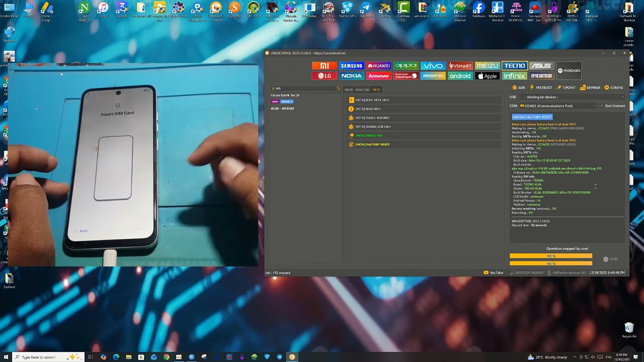Select the Qualcomm Snapdragon tile
This screenshot has height=362, width=644.
406,76
